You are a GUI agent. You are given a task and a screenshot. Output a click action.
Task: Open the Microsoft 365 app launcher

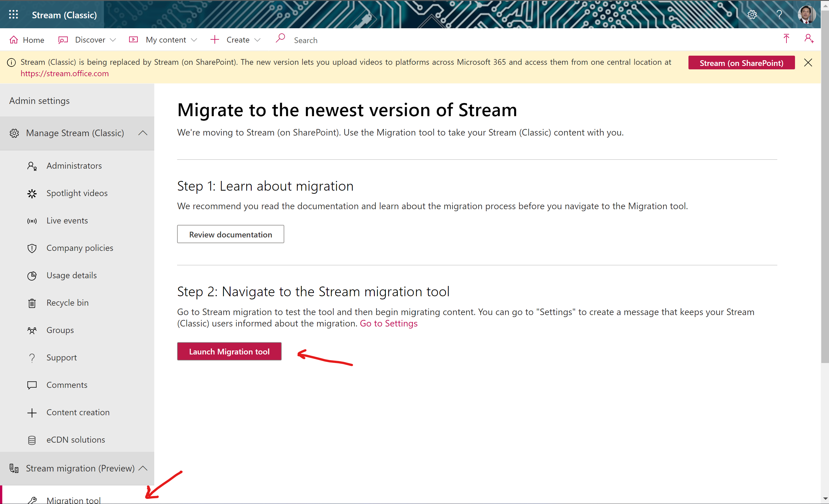tap(13, 15)
